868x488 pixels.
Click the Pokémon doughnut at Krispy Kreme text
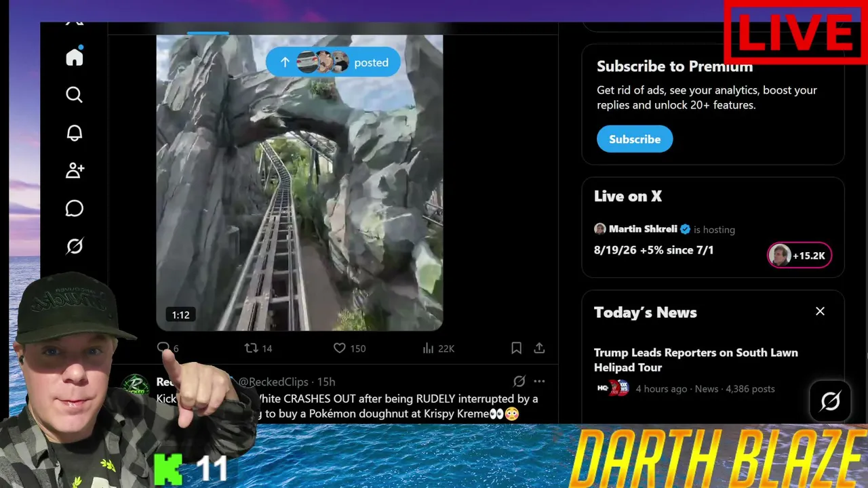coord(398,414)
